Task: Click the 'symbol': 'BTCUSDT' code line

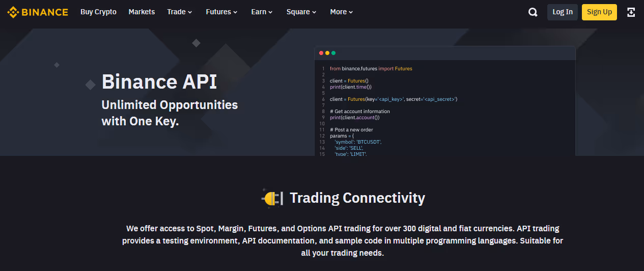Action: coord(358,142)
